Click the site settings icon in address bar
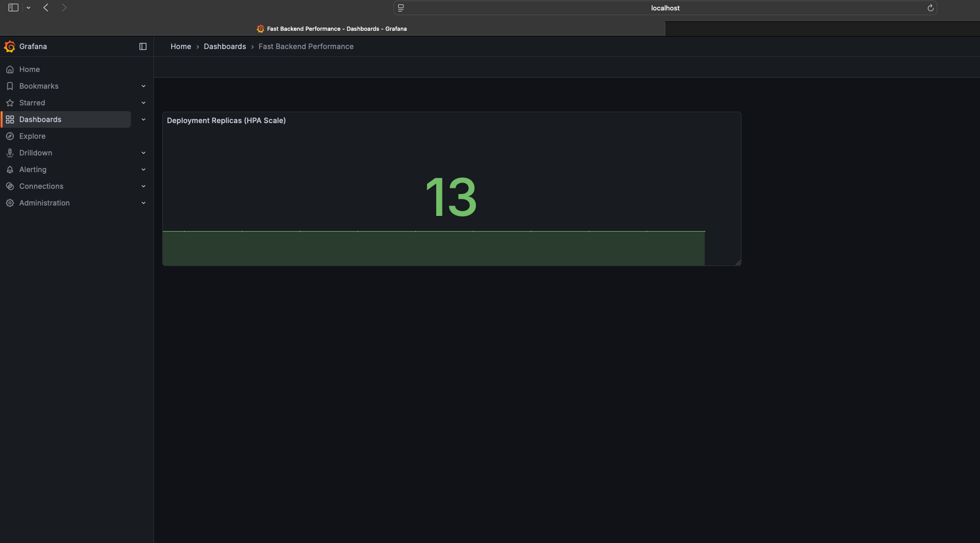 (401, 8)
